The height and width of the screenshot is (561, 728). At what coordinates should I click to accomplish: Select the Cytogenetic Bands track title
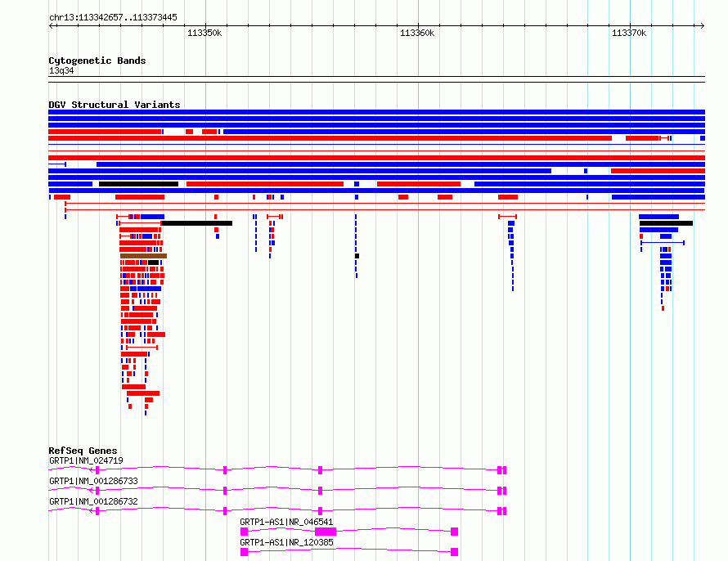tap(97, 61)
